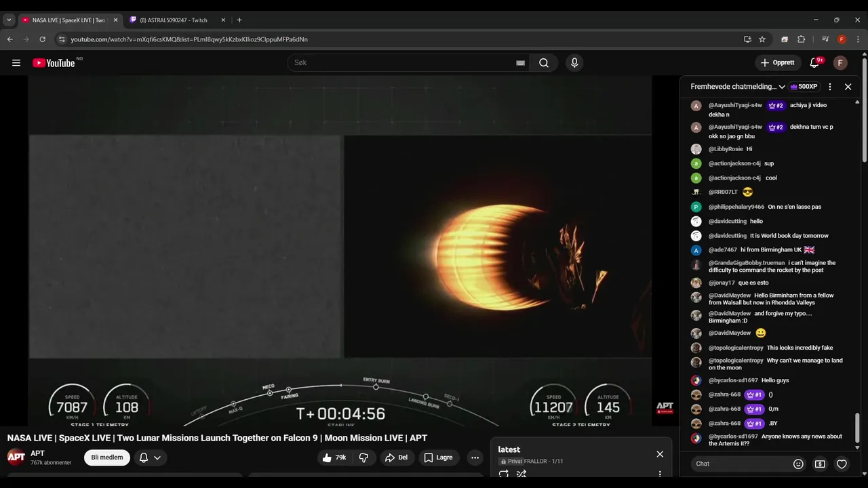Open media controls icon in Chrome toolbar
Screen dimensions: 868x488
coord(825,39)
